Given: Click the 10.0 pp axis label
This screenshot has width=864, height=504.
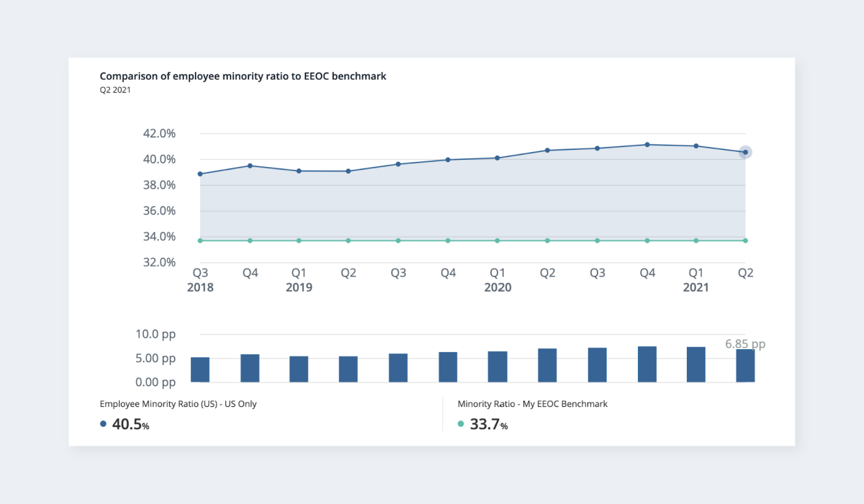Looking at the screenshot, I should point(156,334).
